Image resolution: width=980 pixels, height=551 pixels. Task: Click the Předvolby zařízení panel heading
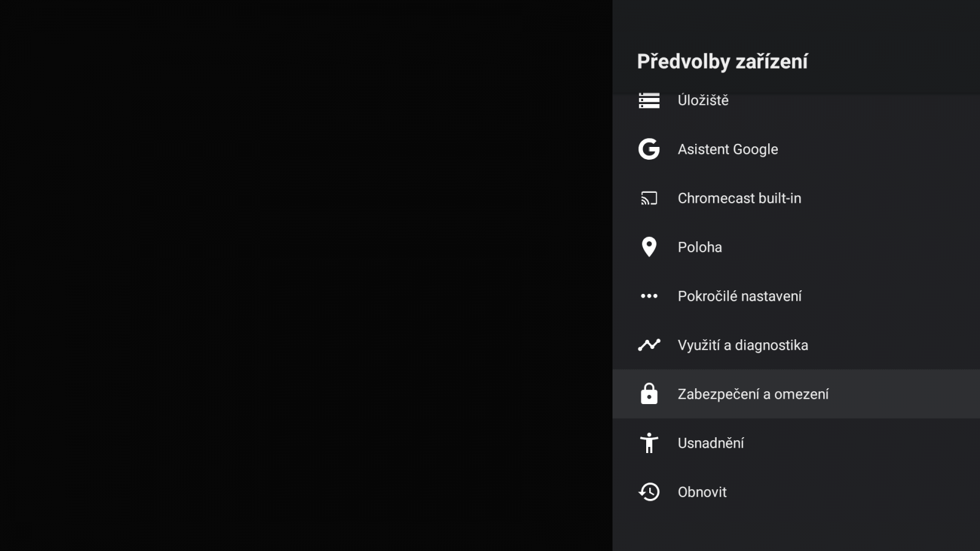point(722,61)
